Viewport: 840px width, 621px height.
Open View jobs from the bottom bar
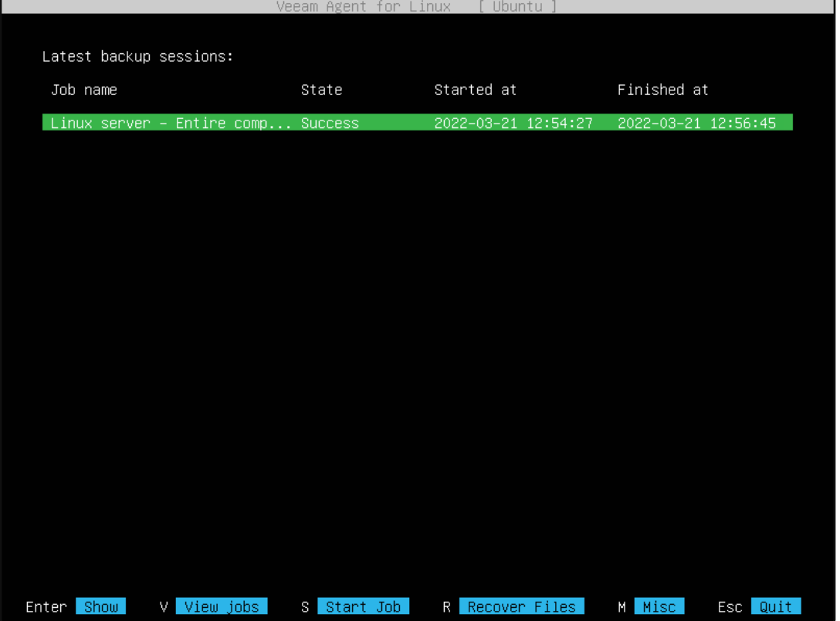(x=222, y=607)
